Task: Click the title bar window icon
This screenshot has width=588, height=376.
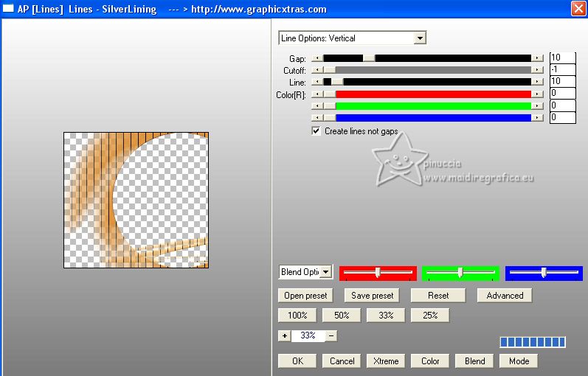Action: [8, 8]
